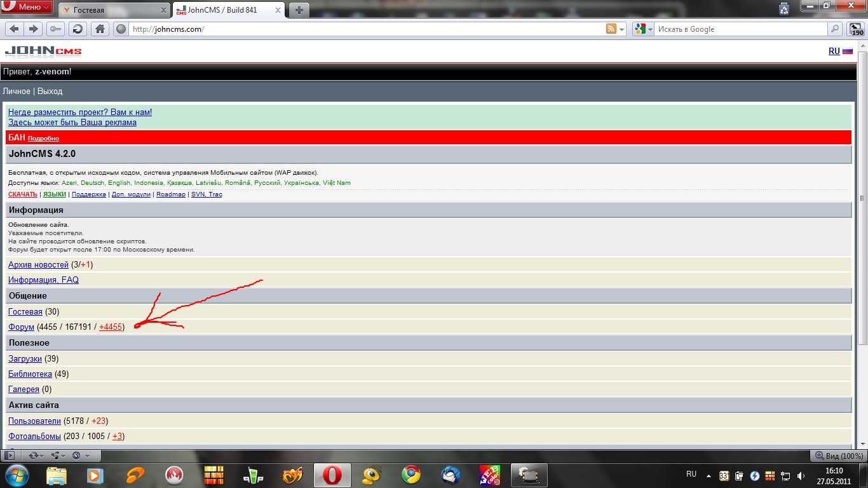Open the Windows Start button

coord(17,475)
